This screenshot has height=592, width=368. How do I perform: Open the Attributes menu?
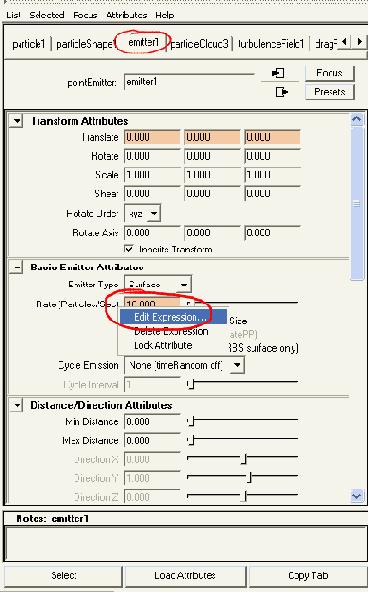(x=126, y=15)
